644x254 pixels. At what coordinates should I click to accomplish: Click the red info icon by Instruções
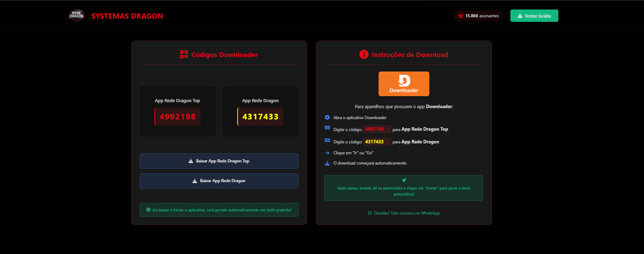364,55
